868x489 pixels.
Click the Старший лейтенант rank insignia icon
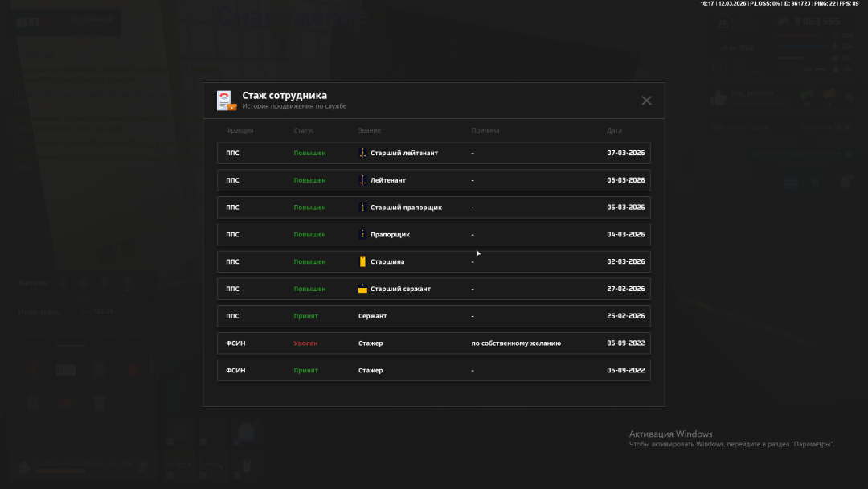[x=362, y=153]
